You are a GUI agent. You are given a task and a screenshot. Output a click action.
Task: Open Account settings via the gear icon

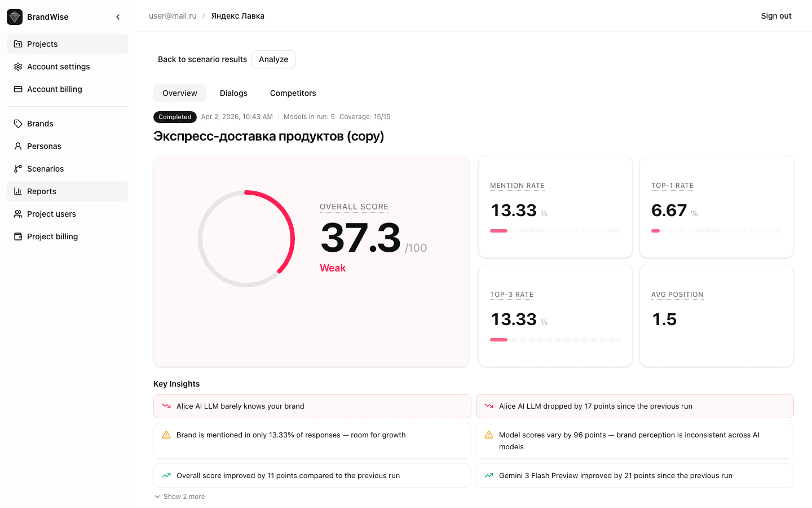click(17, 66)
